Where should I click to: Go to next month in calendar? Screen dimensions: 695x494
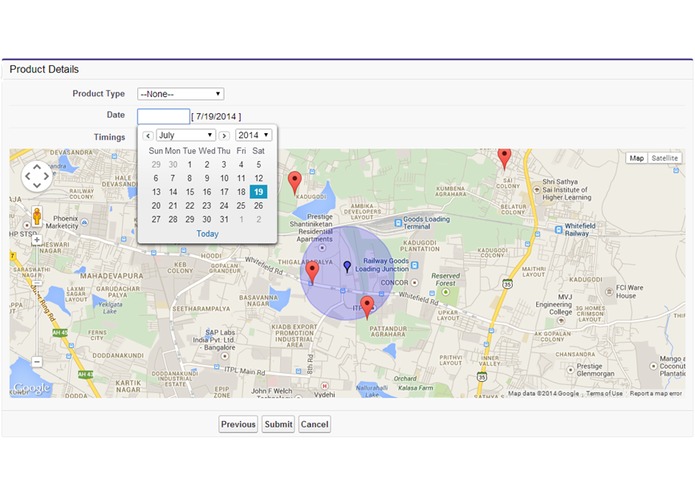tap(224, 136)
